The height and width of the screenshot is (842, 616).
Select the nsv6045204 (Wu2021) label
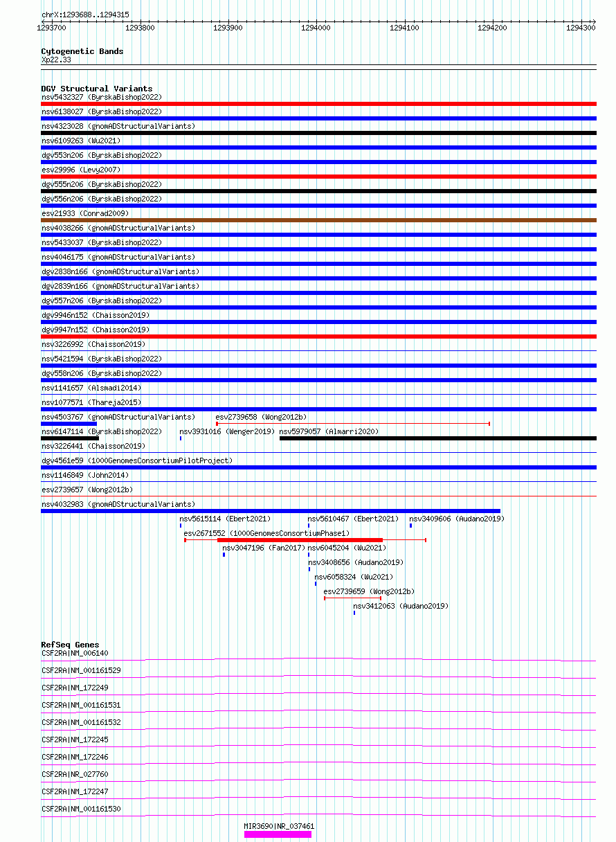347,548
